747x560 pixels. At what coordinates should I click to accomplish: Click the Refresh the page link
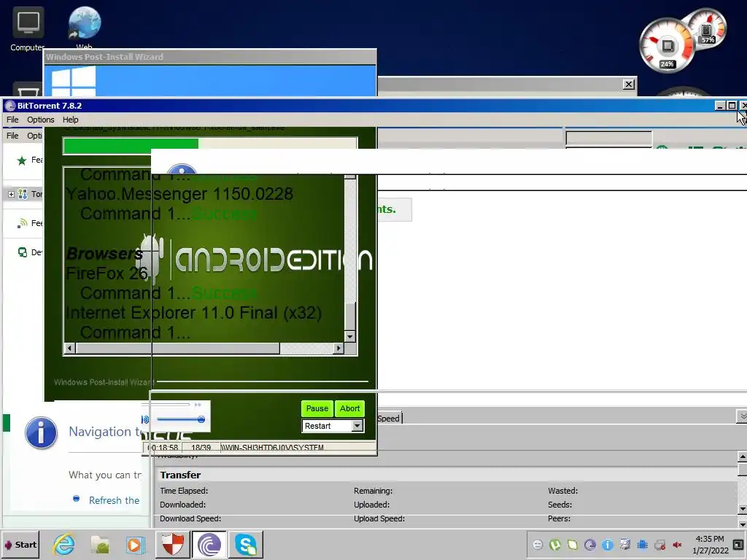[x=114, y=500]
